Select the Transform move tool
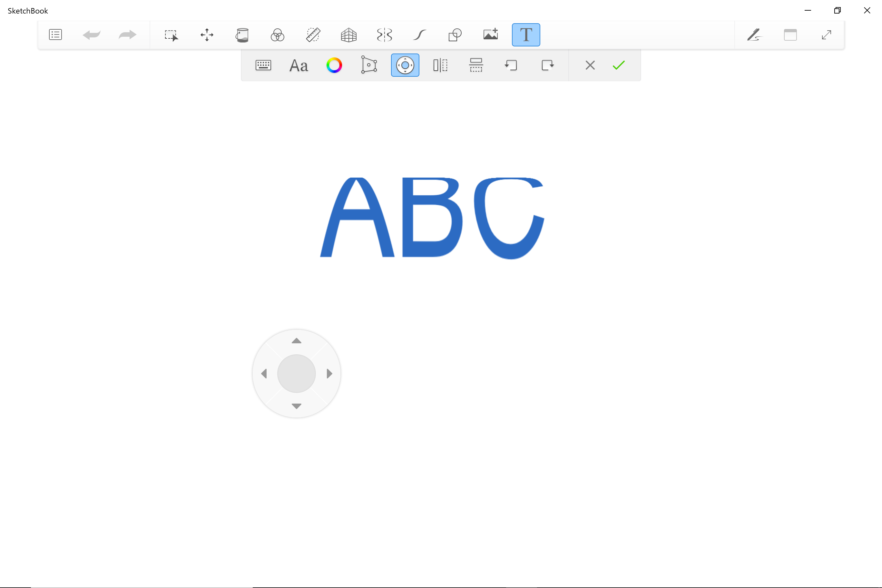The height and width of the screenshot is (588, 882). click(x=207, y=35)
